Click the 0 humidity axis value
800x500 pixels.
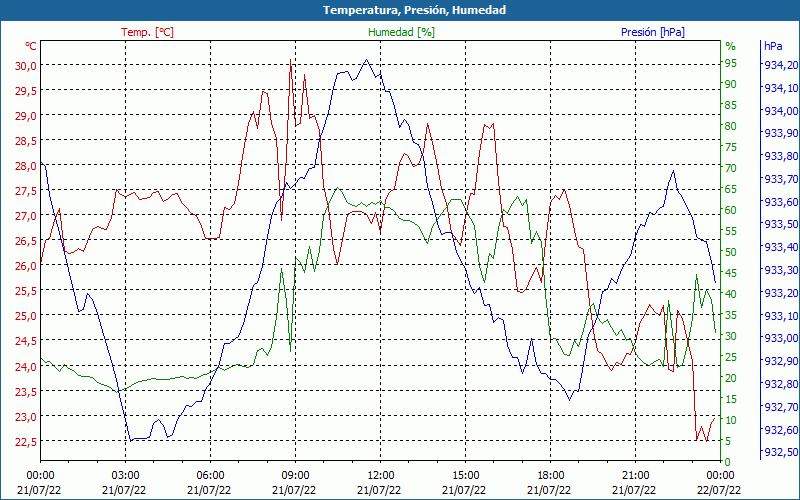[728, 462]
